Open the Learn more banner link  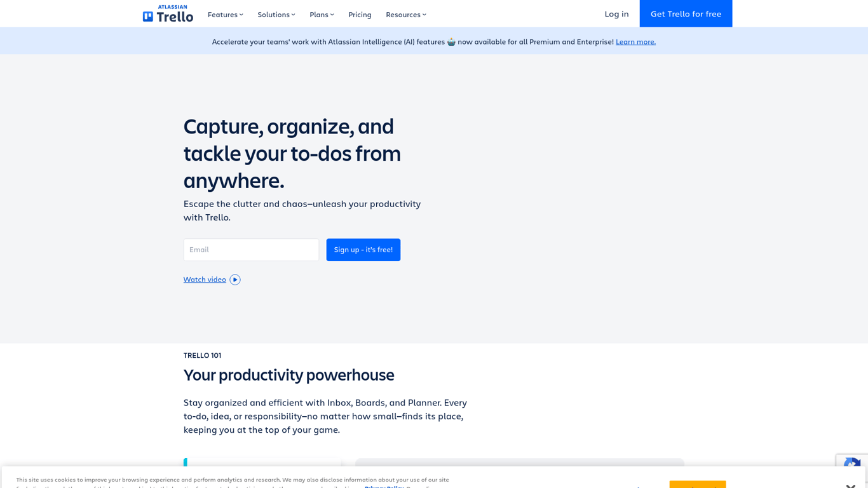[635, 42]
